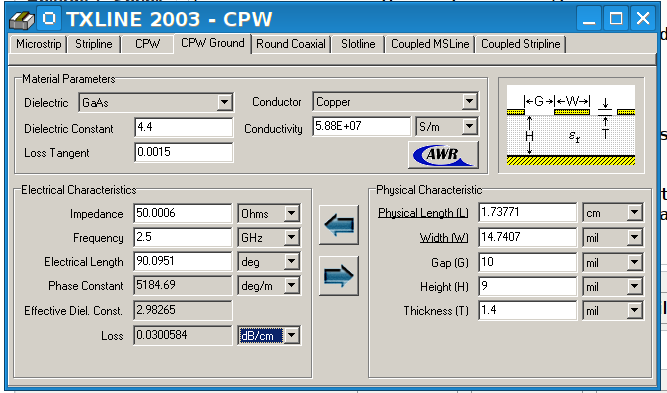Open the Round Coaxial tab
Image resolution: width=667 pixels, height=393 pixels.
[291, 44]
